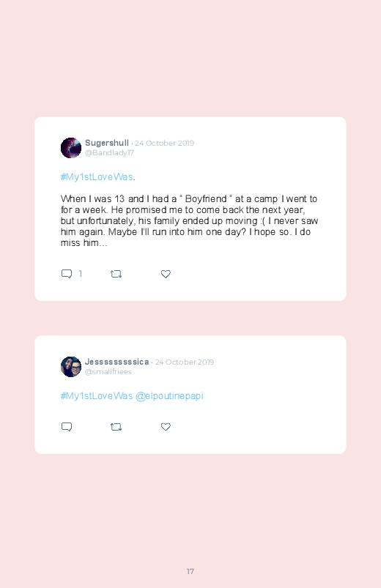381x588 pixels.
Task: Click the page number 17
Action: (x=190, y=571)
